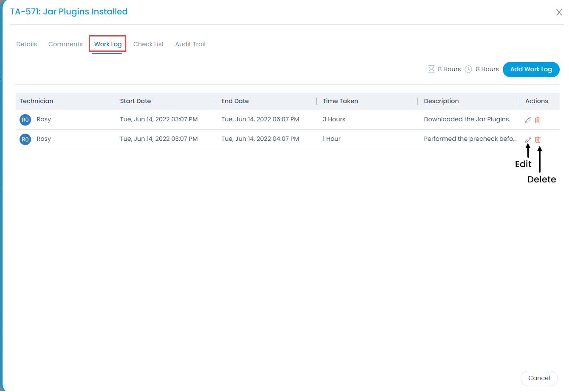Viewport: 569px width, 392px height.
Task: Delete the 'Performed the precheck' work log
Action: (538, 140)
